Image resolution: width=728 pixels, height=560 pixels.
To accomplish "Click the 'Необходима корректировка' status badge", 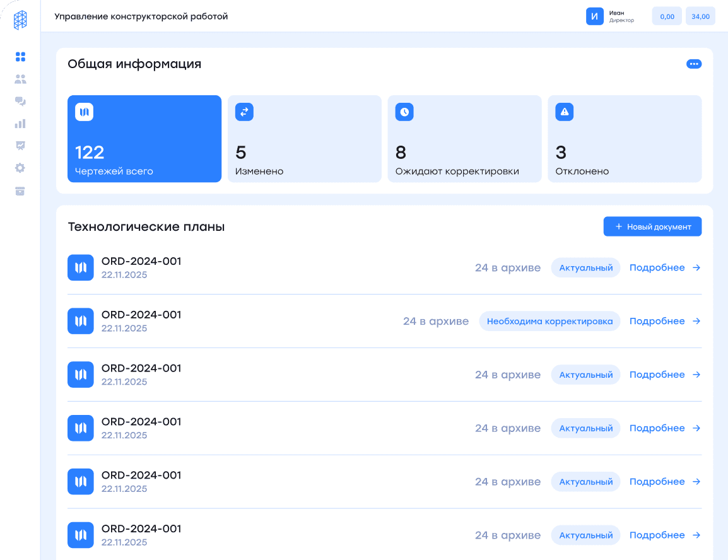I will [x=549, y=322].
